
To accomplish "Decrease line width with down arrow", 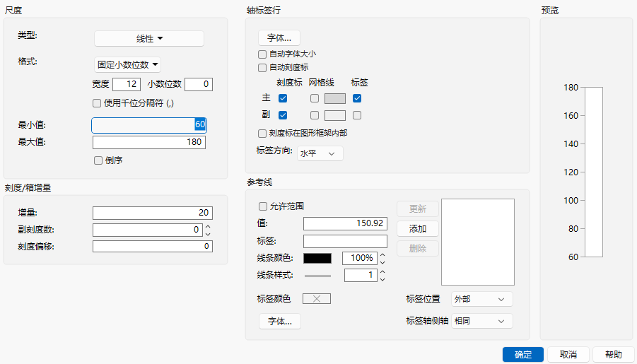I will (x=382, y=279).
